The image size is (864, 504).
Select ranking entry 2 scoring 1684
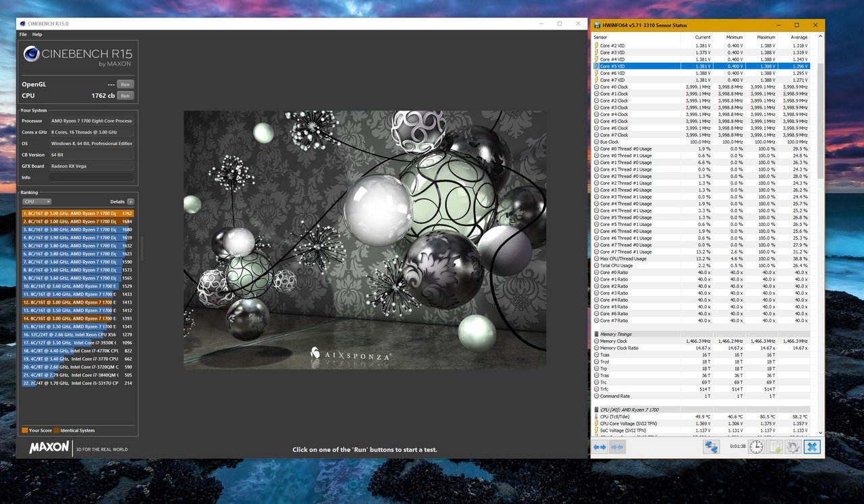pyautogui.click(x=78, y=221)
